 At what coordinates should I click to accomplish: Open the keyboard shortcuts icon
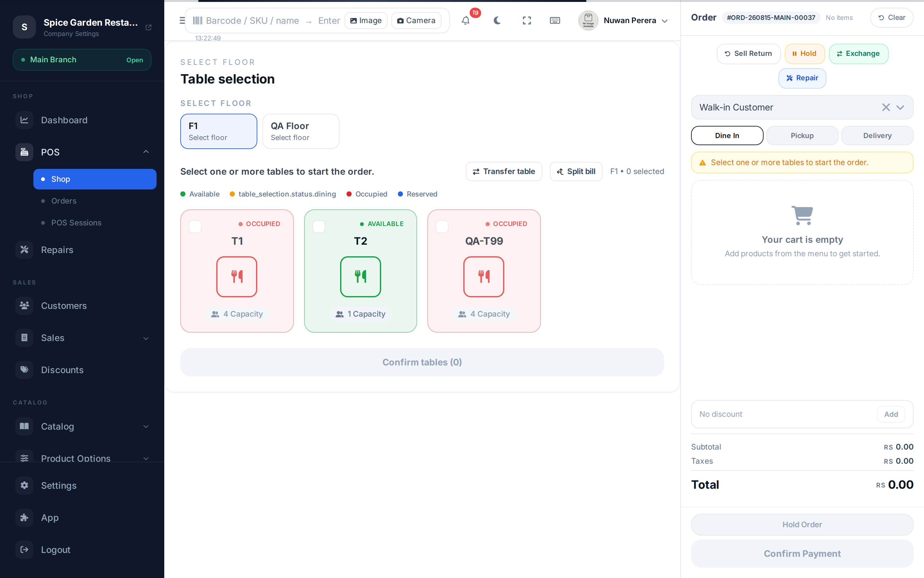tap(555, 21)
